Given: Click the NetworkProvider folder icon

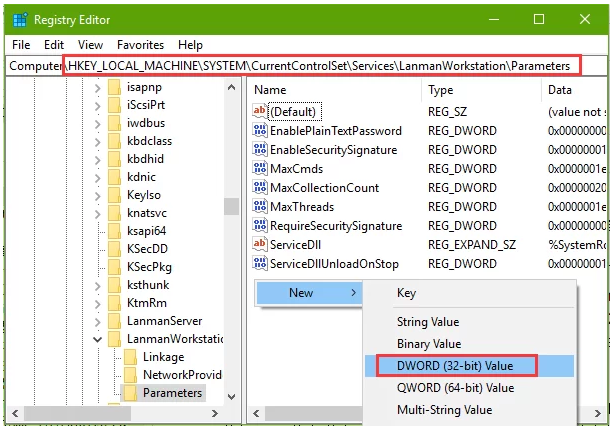Looking at the screenshot, I should 130,375.
